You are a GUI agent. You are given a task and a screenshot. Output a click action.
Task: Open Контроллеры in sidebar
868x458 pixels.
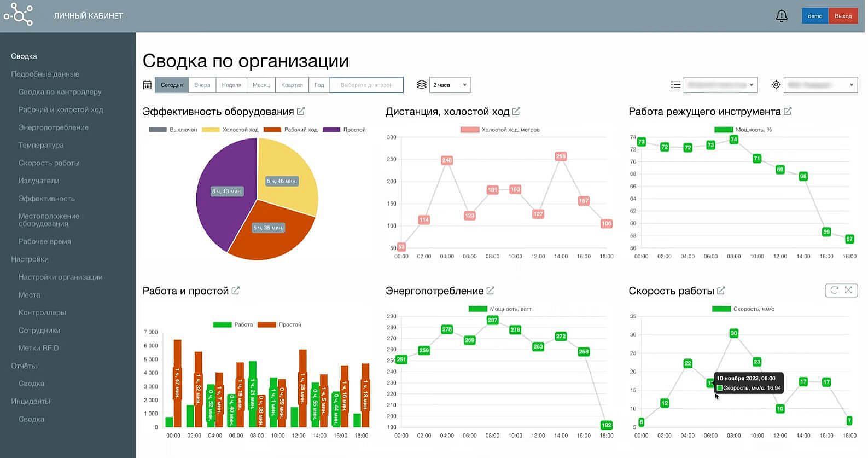coord(42,312)
